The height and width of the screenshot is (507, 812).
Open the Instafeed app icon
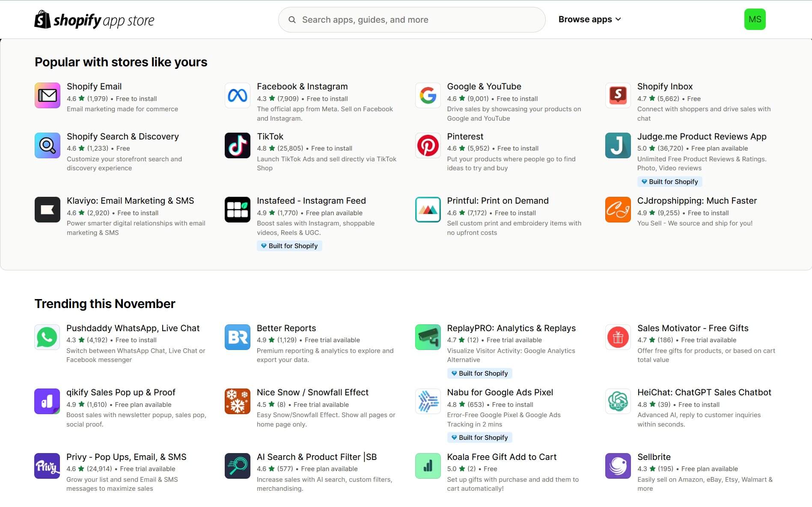point(238,210)
